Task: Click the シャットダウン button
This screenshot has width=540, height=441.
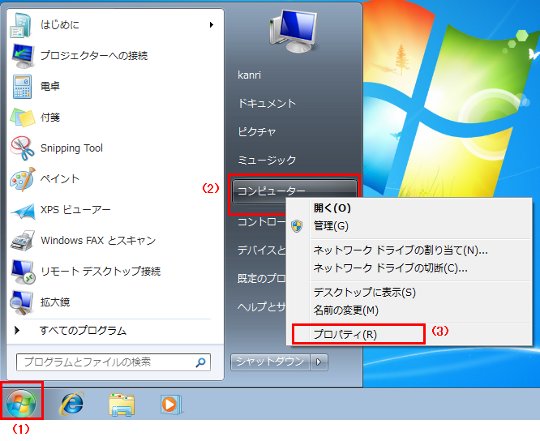Action: point(271,362)
